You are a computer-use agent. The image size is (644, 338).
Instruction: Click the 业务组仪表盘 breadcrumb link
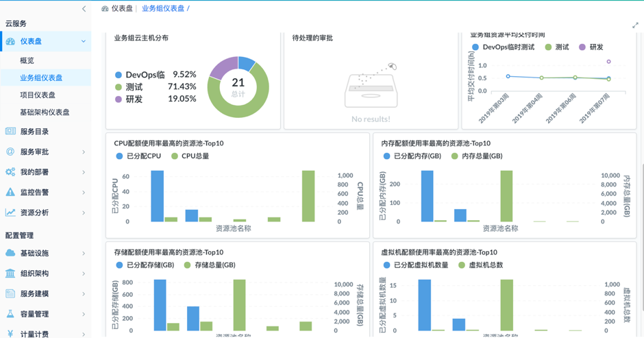coord(163,9)
